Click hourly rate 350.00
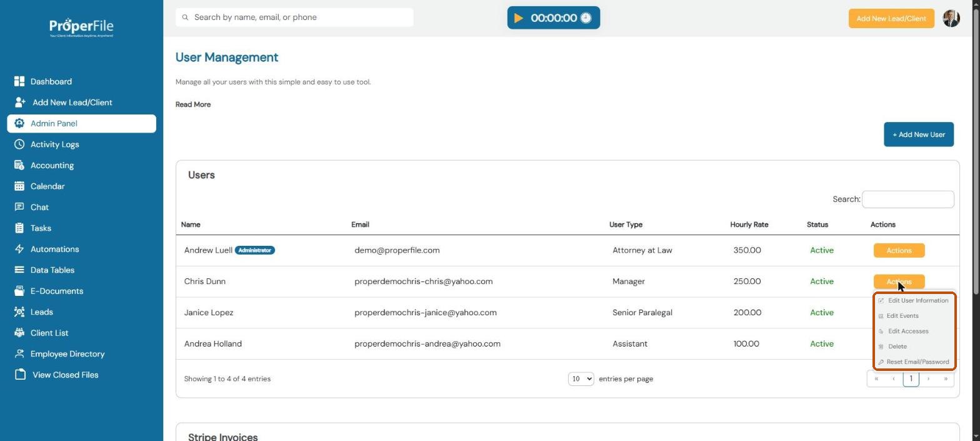This screenshot has width=980, height=441. click(x=747, y=250)
